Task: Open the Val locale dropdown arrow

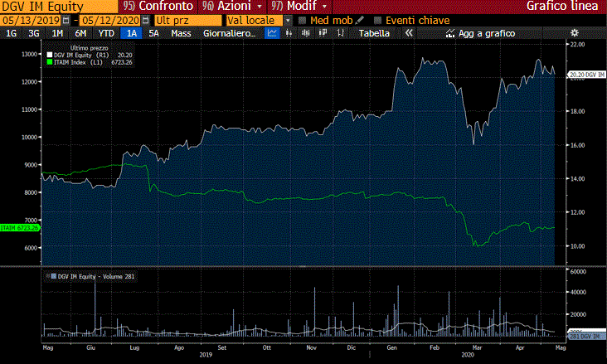Action: tap(288, 21)
